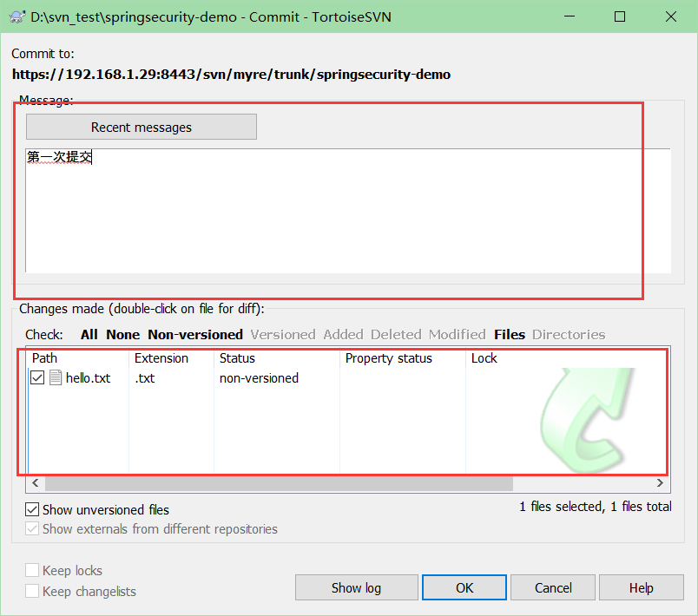This screenshot has height=616, width=698.
Task: Select Non-versioned files link
Action: pos(195,335)
